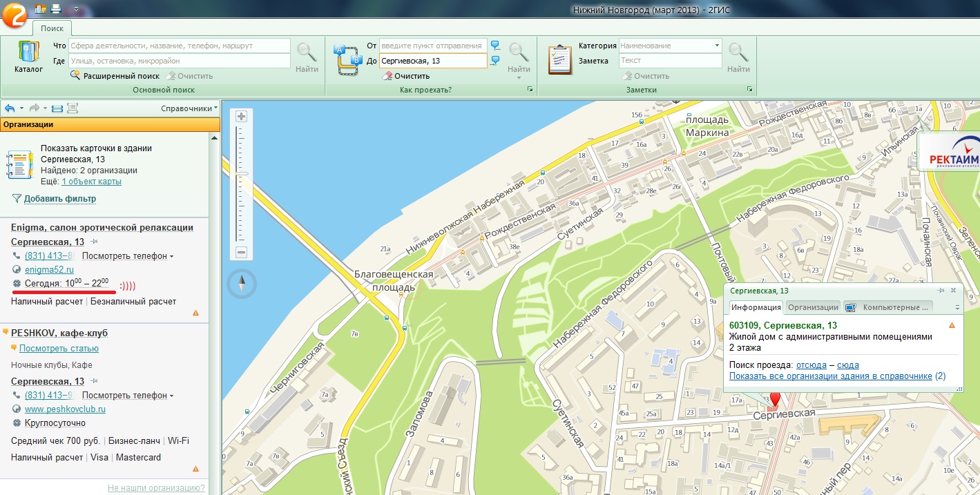The image size is (980, 495).
Task: Click the notes clipboard icon
Action: tap(559, 59)
